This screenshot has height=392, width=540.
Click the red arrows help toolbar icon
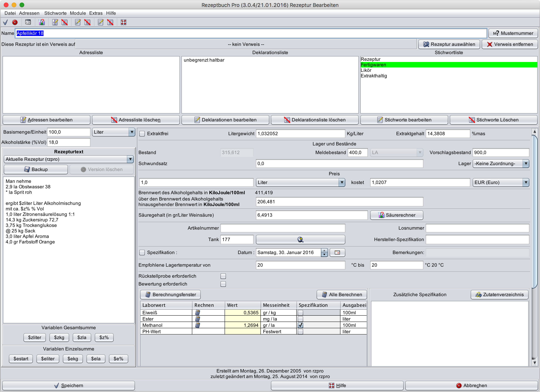pyautogui.click(x=123, y=22)
